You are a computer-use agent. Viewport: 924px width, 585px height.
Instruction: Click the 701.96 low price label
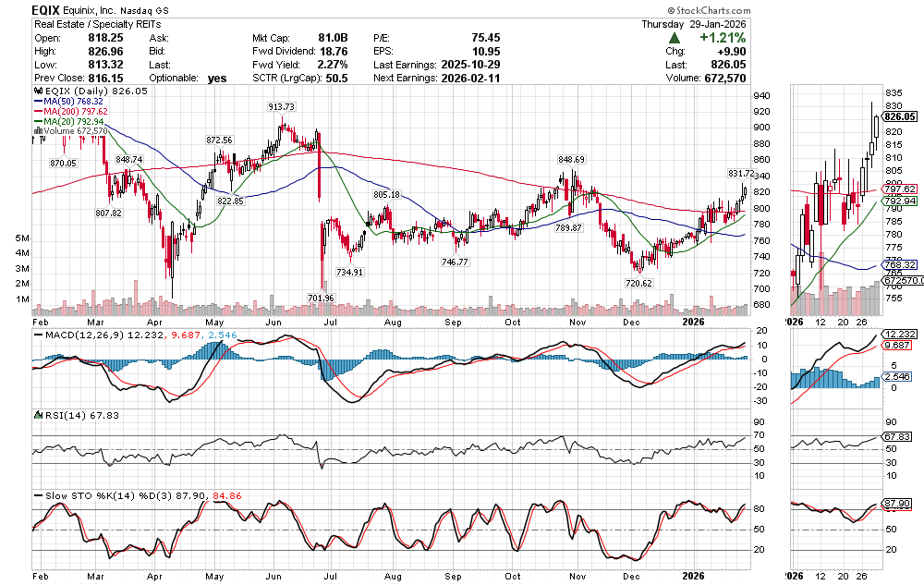click(321, 298)
